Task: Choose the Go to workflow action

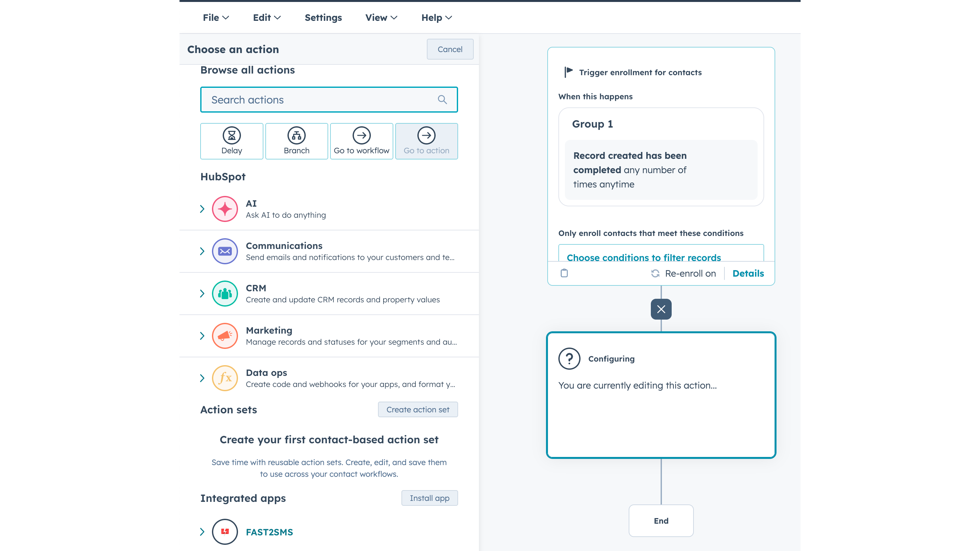Action: tap(361, 141)
